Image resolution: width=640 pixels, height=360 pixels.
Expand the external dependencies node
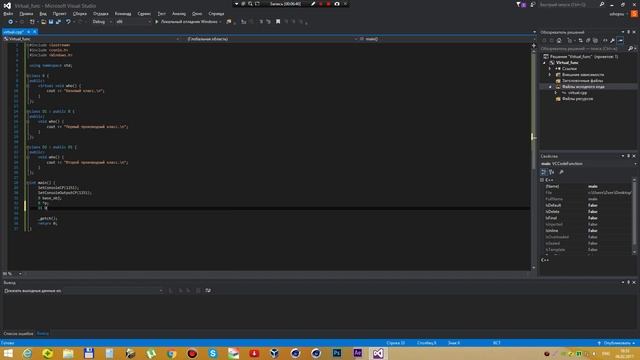point(550,75)
